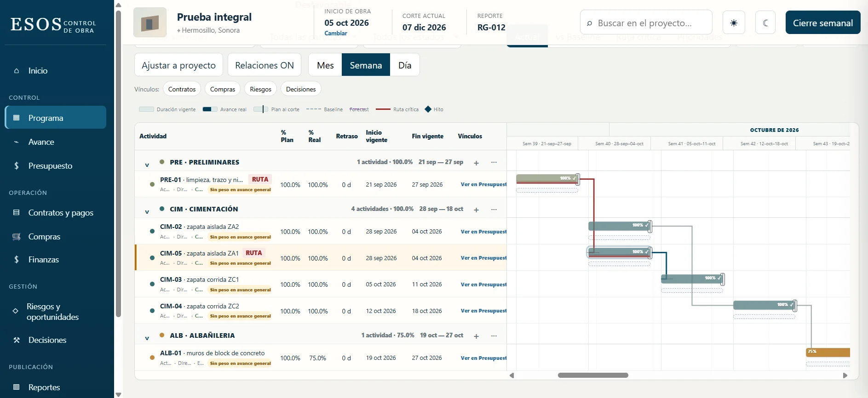Collapse the CIM · CIMENTACIÓN group
This screenshot has height=398, width=868.
pyautogui.click(x=147, y=211)
